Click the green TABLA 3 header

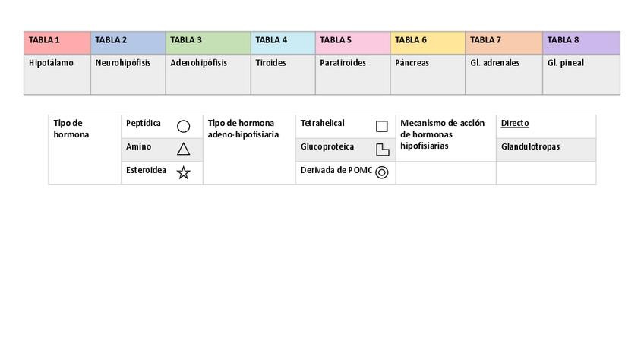(208, 42)
